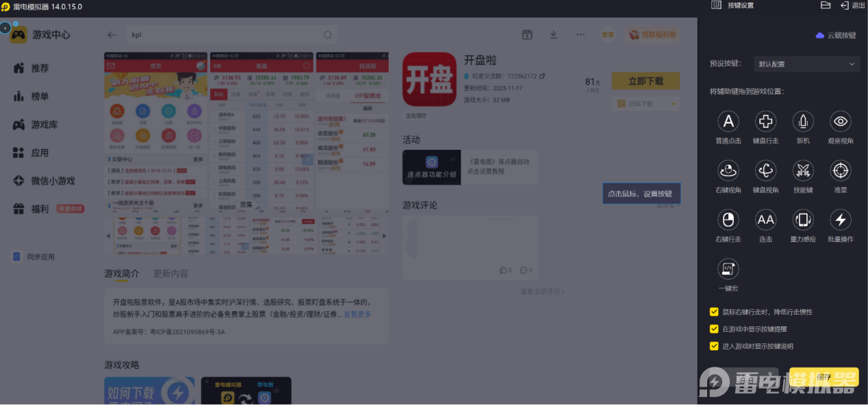Toggle 在游戏中显示按键提醒 checkbox

[x=714, y=329]
